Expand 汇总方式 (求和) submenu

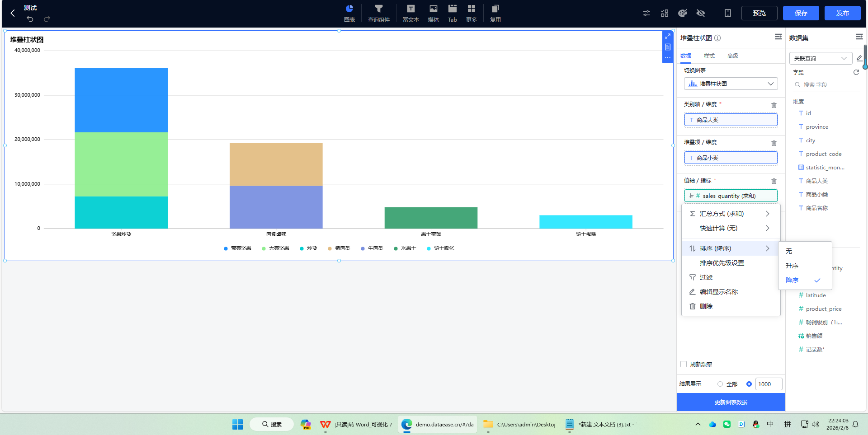pyautogui.click(x=731, y=214)
